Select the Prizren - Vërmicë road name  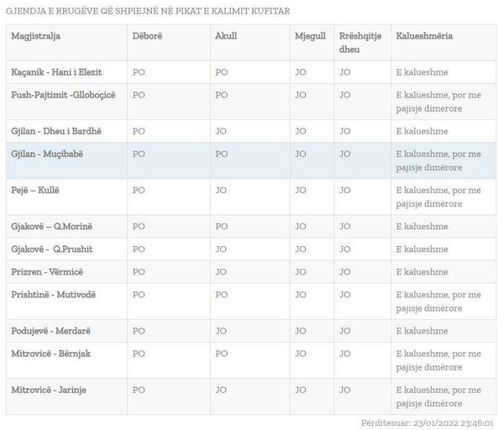(47, 272)
